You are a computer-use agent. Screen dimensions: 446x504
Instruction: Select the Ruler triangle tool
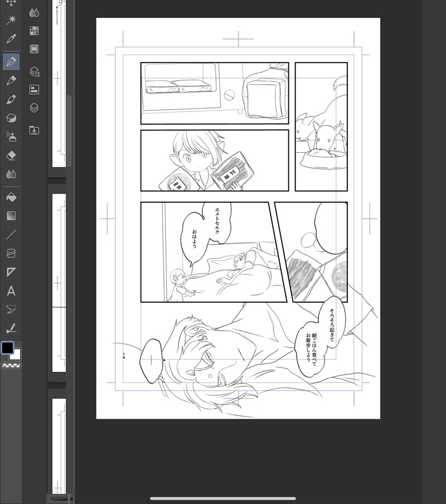11,272
